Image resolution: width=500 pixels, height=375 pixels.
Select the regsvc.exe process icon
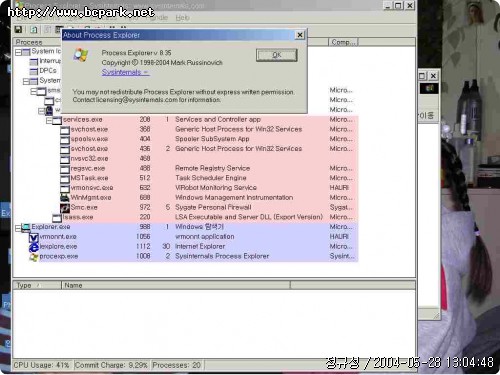(65, 169)
